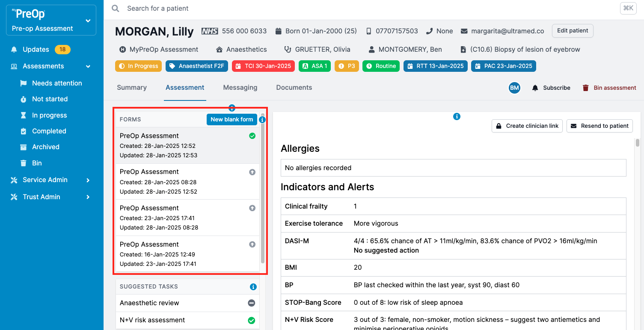The height and width of the screenshot is (330, 644).
Task: Switch to the Summary tab
Action: pos(132,88)
